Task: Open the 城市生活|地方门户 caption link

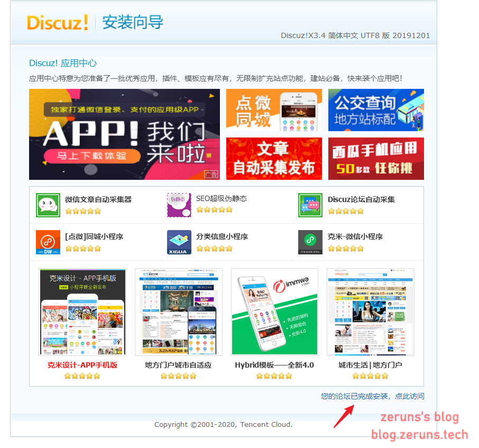Action: pos(370,365)
